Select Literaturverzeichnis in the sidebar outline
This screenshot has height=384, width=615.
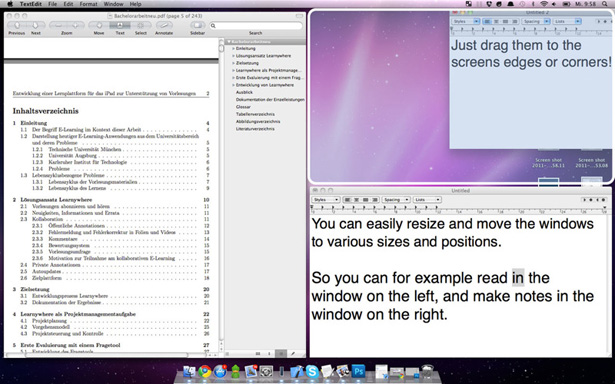point(255,129)
